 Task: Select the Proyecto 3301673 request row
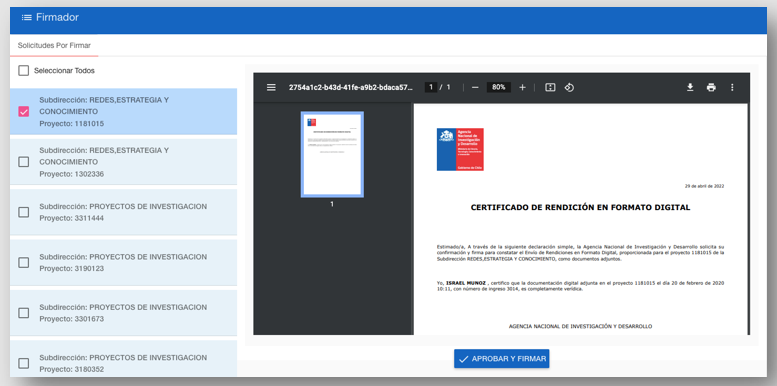123,313
